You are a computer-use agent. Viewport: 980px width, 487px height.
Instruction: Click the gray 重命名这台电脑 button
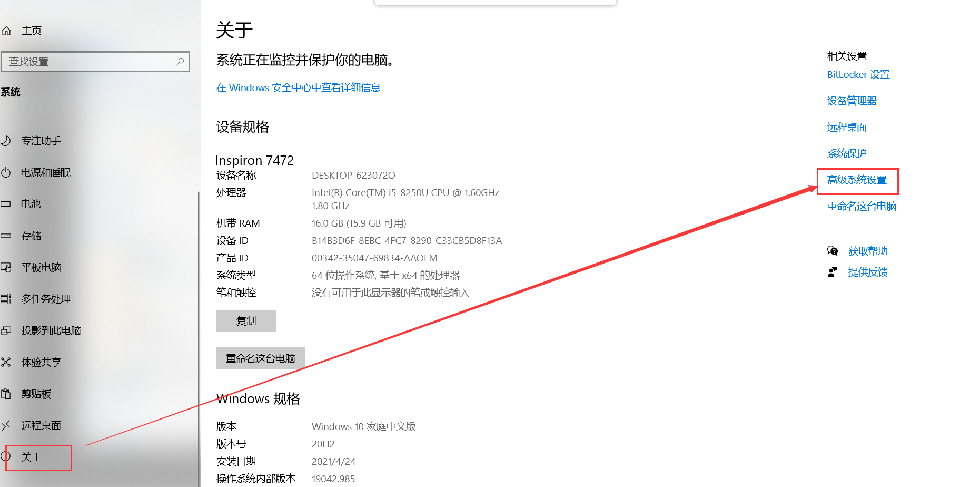click(261, 358)
